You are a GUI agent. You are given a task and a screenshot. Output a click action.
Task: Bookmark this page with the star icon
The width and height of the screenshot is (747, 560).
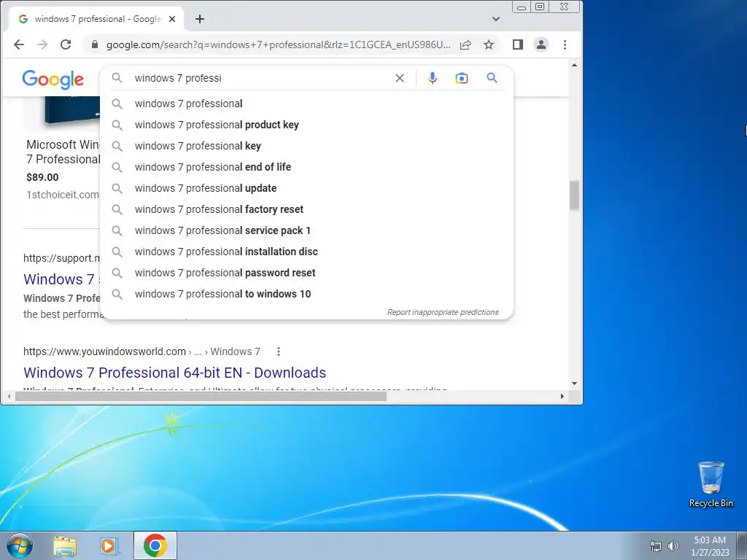[489, 44]
